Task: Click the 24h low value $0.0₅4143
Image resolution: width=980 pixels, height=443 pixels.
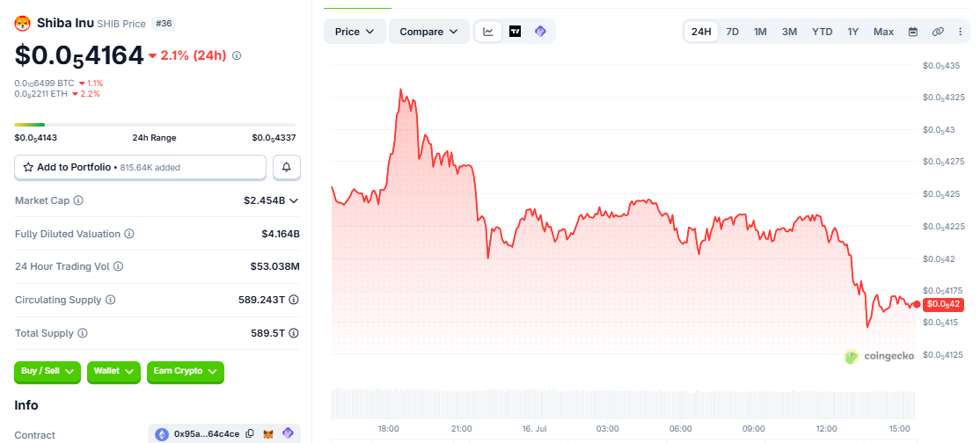Action: point(35,137)
